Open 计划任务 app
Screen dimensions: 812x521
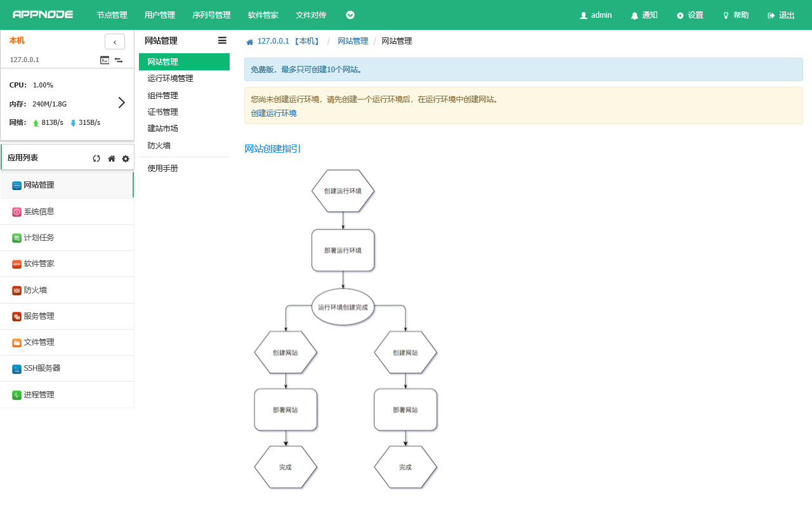point(67,238)
